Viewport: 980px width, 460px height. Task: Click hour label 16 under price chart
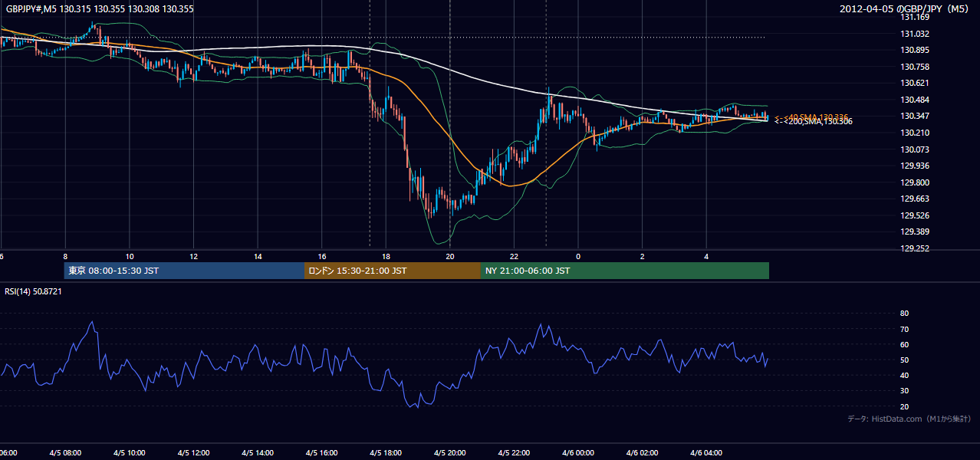point(322,257)
